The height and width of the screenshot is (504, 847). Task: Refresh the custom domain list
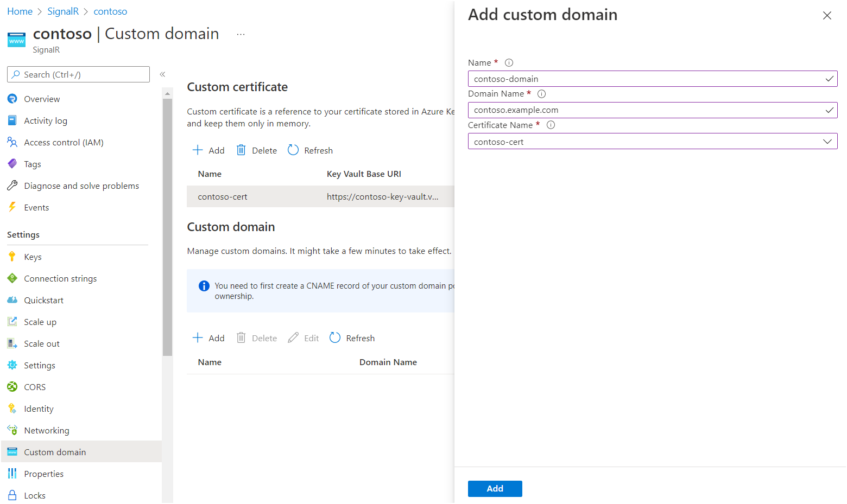(352, 337)
